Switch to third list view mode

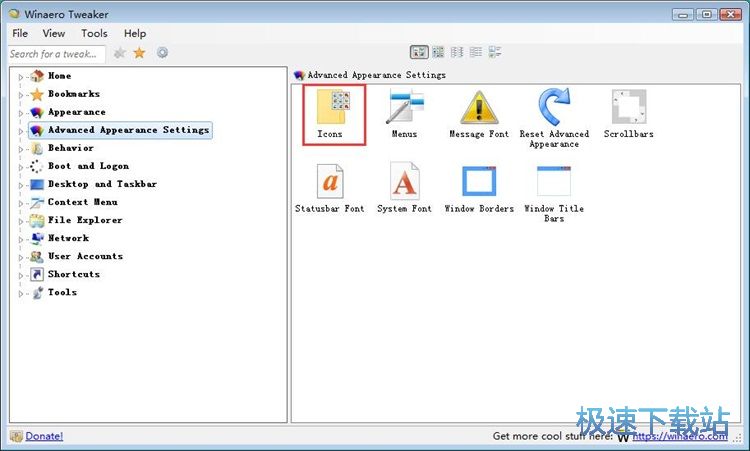[x=457, y=52]
